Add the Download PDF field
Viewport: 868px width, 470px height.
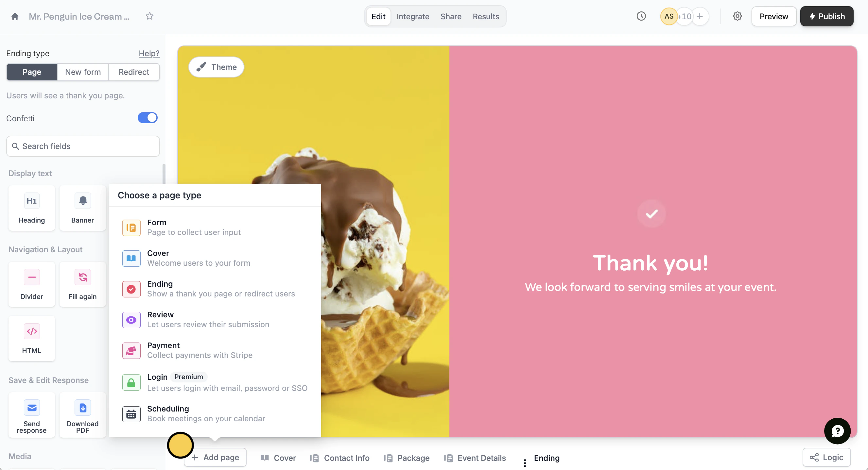(x=82, y=415)
